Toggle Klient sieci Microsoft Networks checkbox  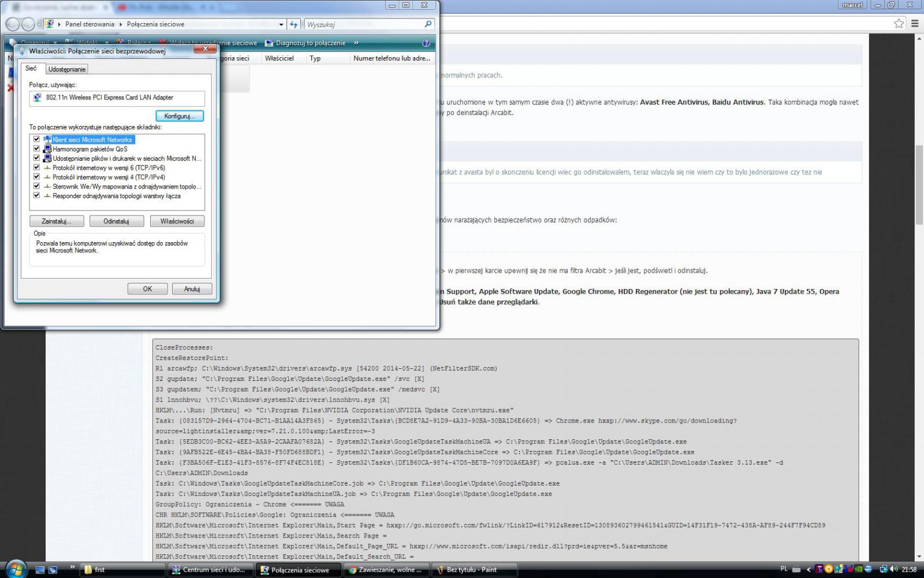tap(36, 139)
